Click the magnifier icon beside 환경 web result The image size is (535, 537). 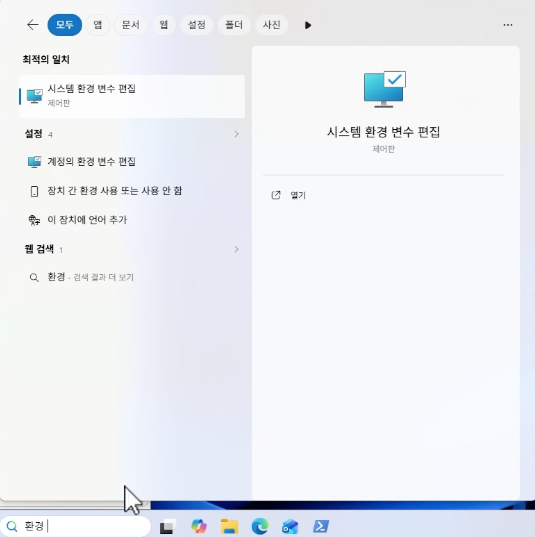point(34,277)
